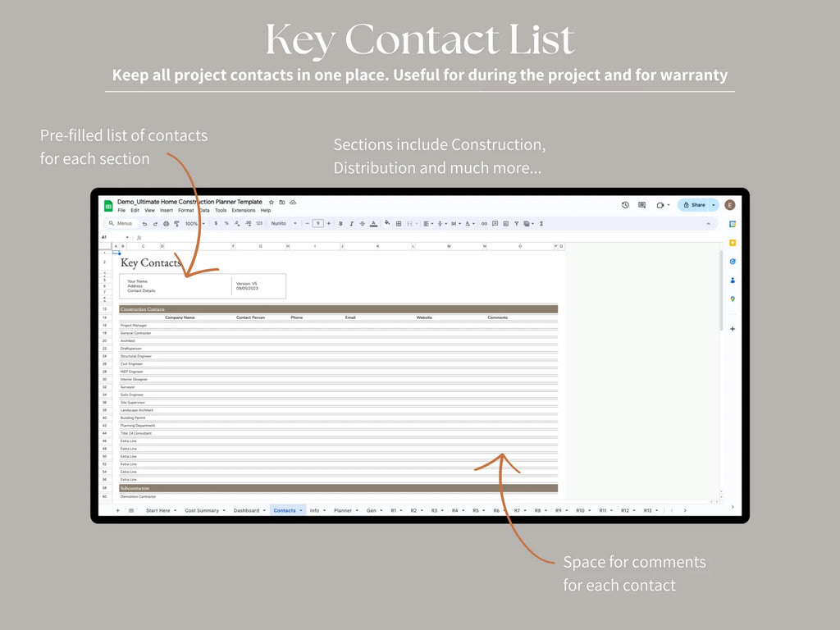840x630 pixels.
Task: Open the text color picker
Action: click(x=373, y=223)
